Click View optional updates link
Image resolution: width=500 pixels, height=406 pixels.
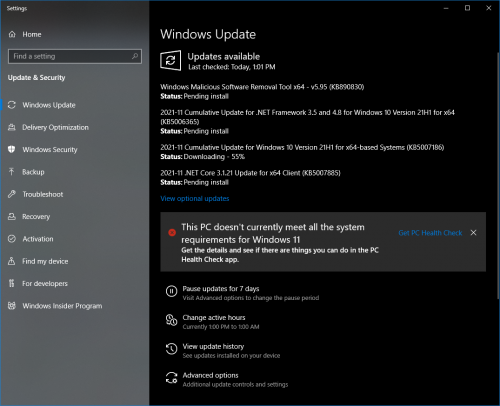tap(195, 199)
